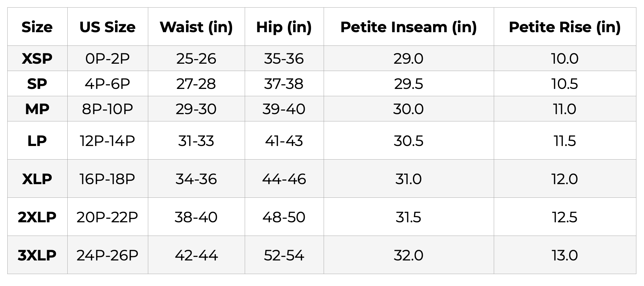644x286 pixels.
Task: Select the MP size label cell
Action: coord(37,109)
